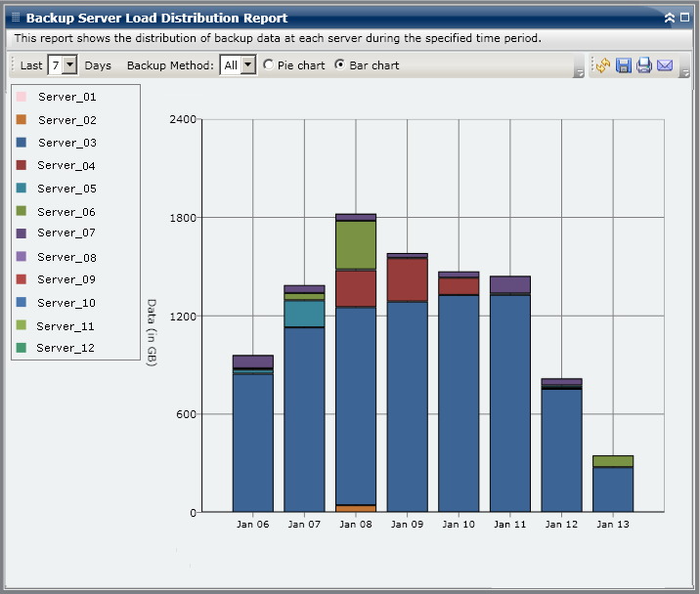The image size is (700, 594).
Task: Click the blue Server_03 segment of the Jan 09 bar
Action: [x=408, y=405]
